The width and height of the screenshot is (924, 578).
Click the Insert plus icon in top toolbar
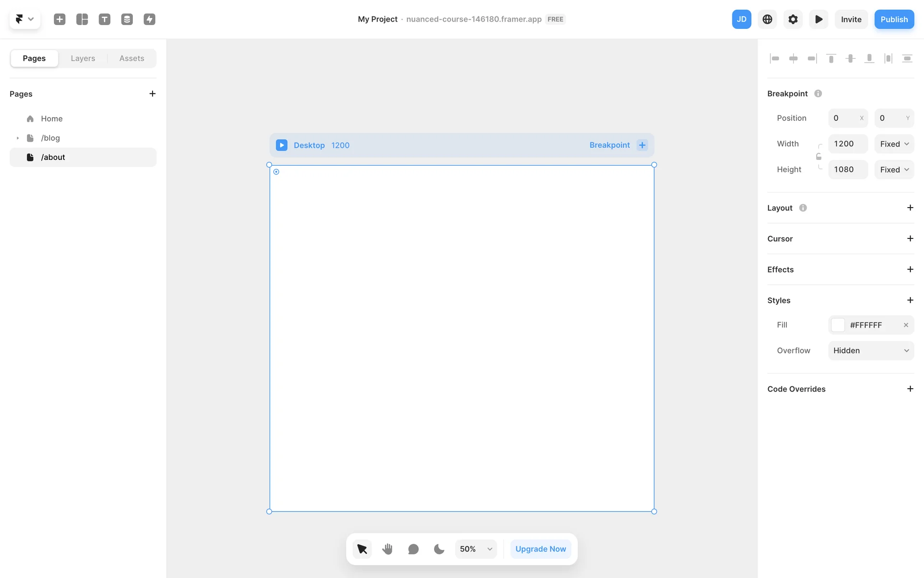tap(60, 19)
